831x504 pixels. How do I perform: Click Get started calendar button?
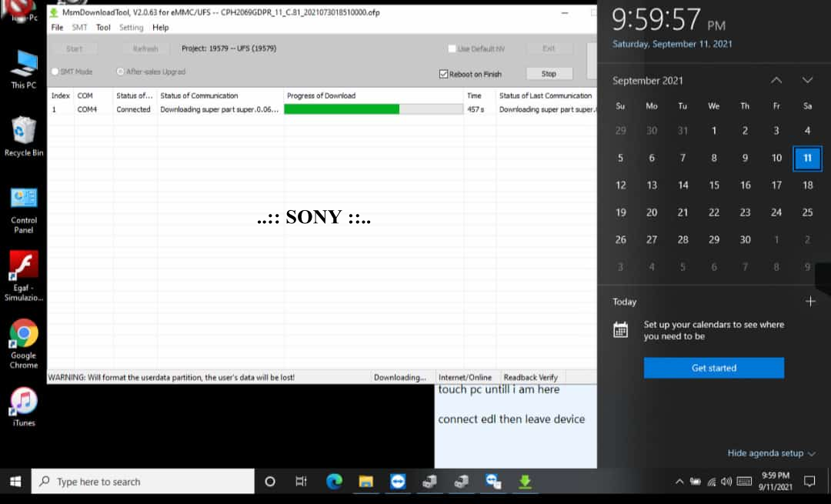click(x=714, y=368)
